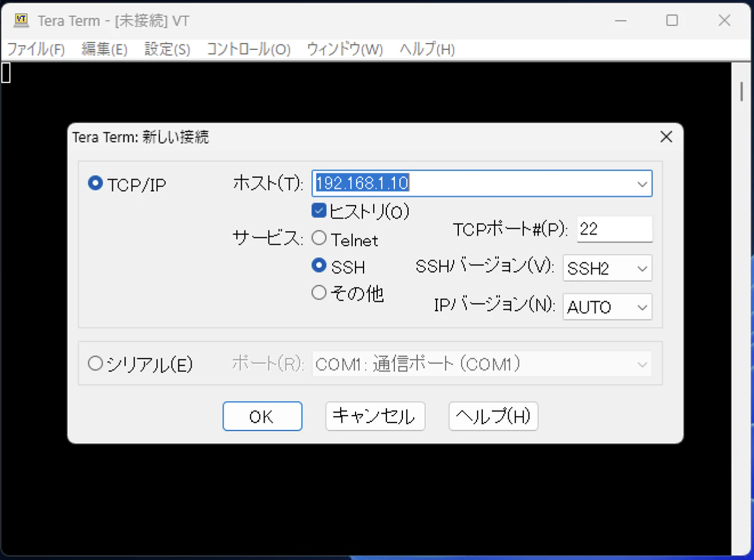The height and width of the screenshot is (560, 754).
Task: Open the IPバージョン(N) dropdown
Action: [642, 307]
